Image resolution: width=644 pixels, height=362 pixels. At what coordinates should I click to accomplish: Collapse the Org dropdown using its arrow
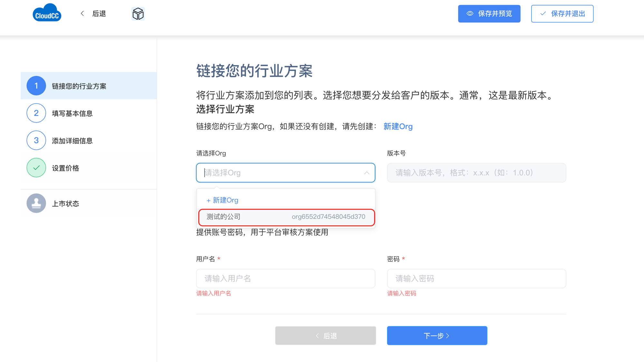tap(366, 173)
